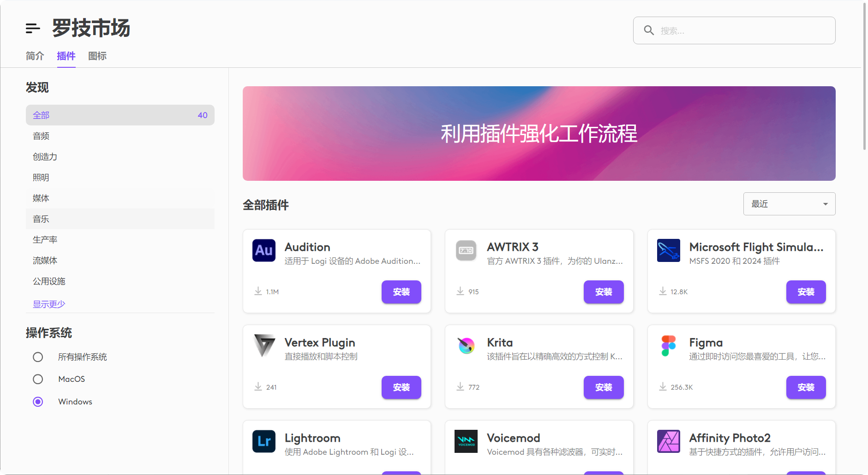Open the Vertex Plugin title

(320, 343)
